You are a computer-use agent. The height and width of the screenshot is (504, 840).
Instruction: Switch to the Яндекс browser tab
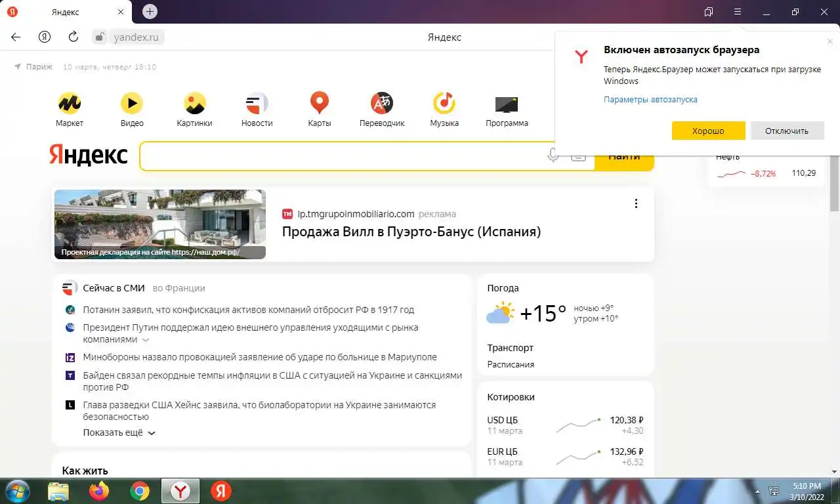(x=66, y=12)
